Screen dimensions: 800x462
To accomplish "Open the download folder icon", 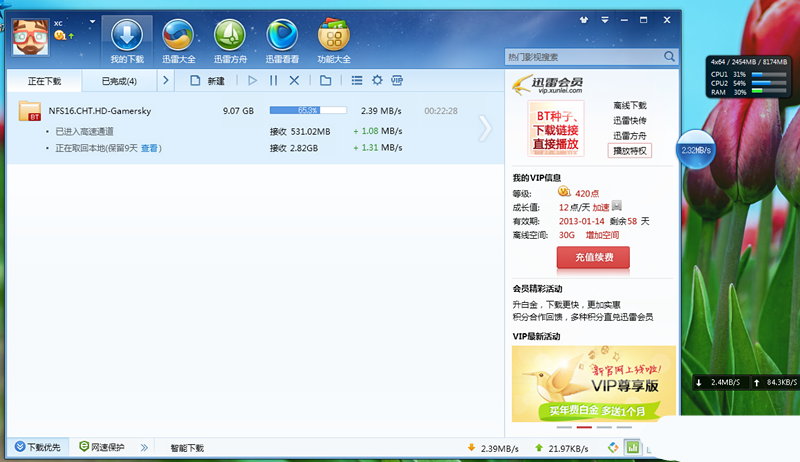I will [326, 81].
